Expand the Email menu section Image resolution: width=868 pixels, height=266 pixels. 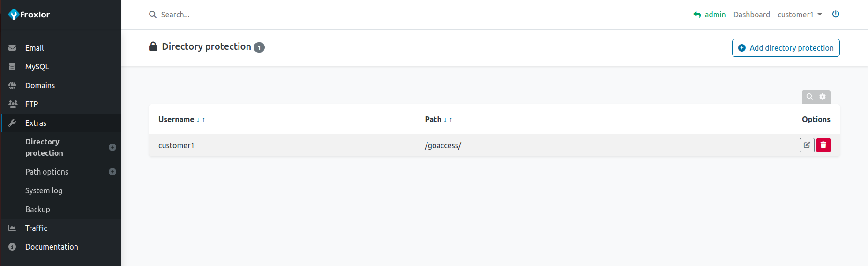34,48
